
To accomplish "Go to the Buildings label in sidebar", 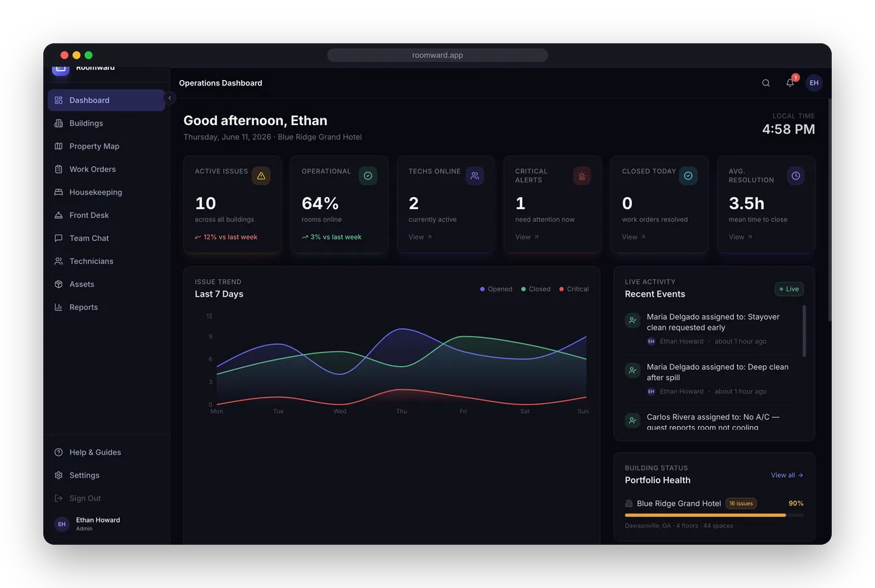I will coord(86,123).
